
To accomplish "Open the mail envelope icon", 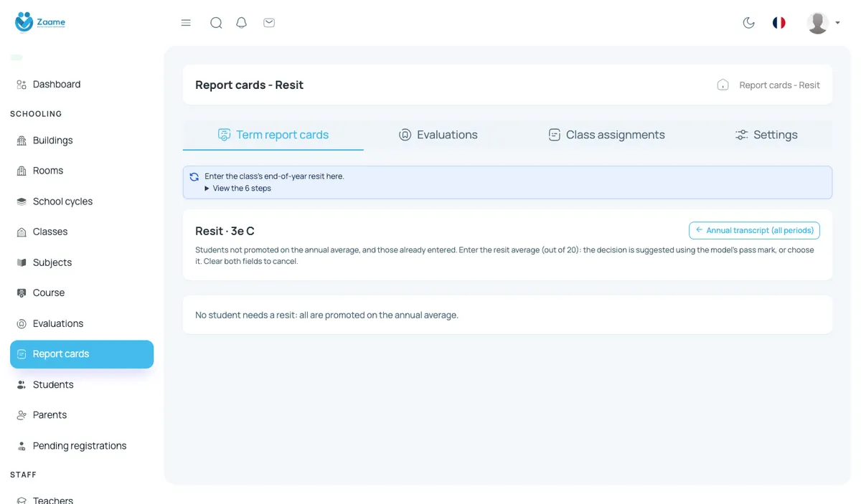I will [269, 23].
